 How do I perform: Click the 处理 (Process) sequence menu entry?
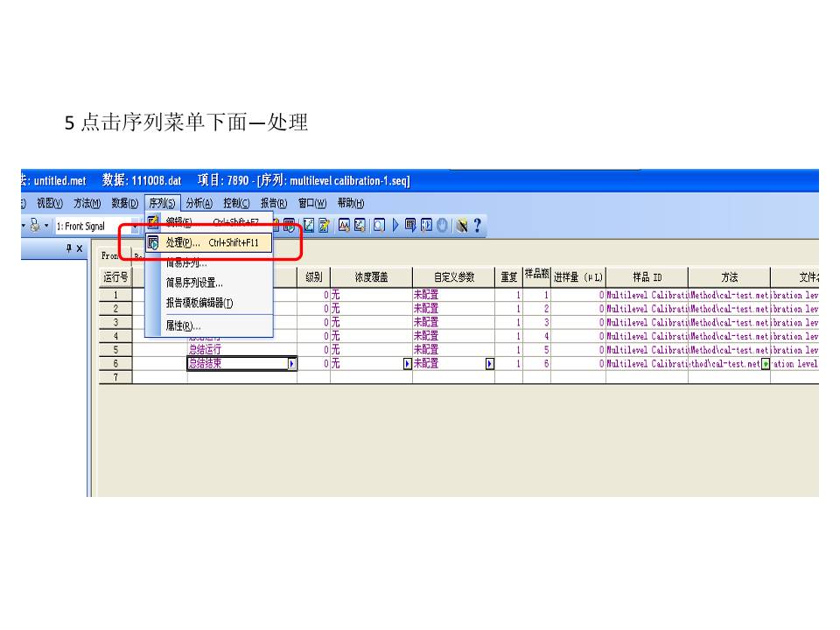click(183, 242)
